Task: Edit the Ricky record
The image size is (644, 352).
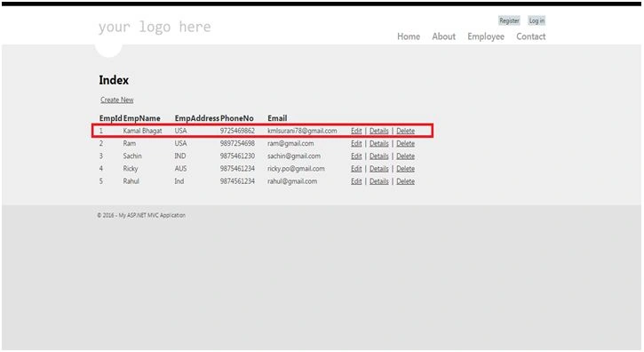Action: click(356, 169)
